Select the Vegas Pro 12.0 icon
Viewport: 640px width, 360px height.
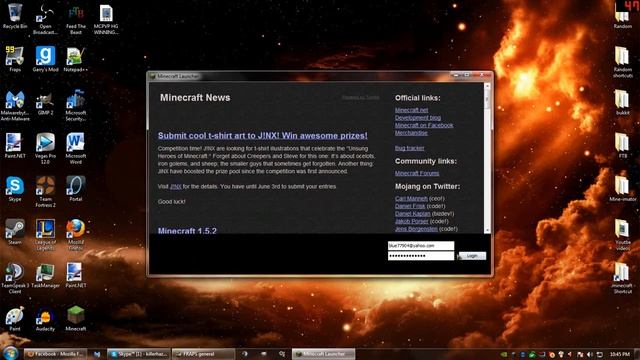(45, 149)
